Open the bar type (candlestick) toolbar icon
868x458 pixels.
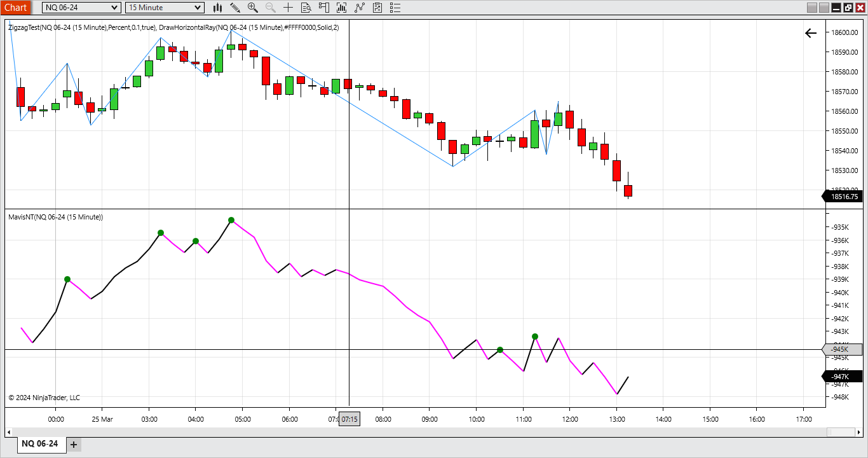218,8
